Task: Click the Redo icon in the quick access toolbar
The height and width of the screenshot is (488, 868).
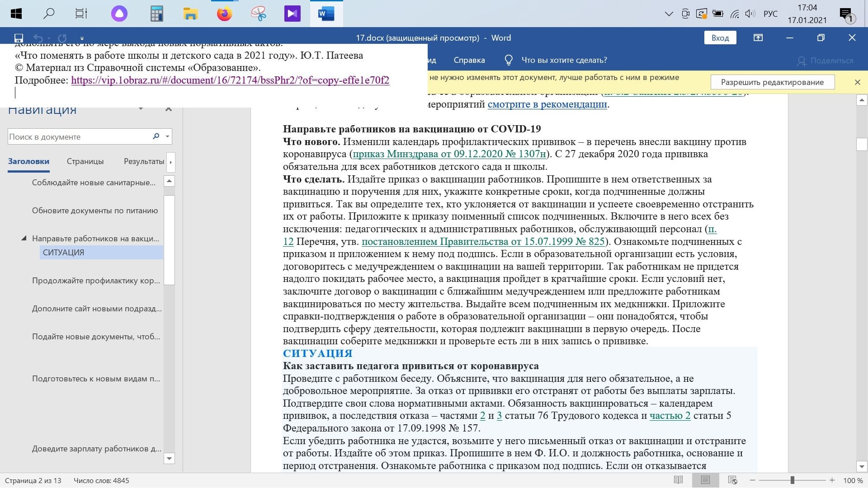Action: click(x=62, y=38)
